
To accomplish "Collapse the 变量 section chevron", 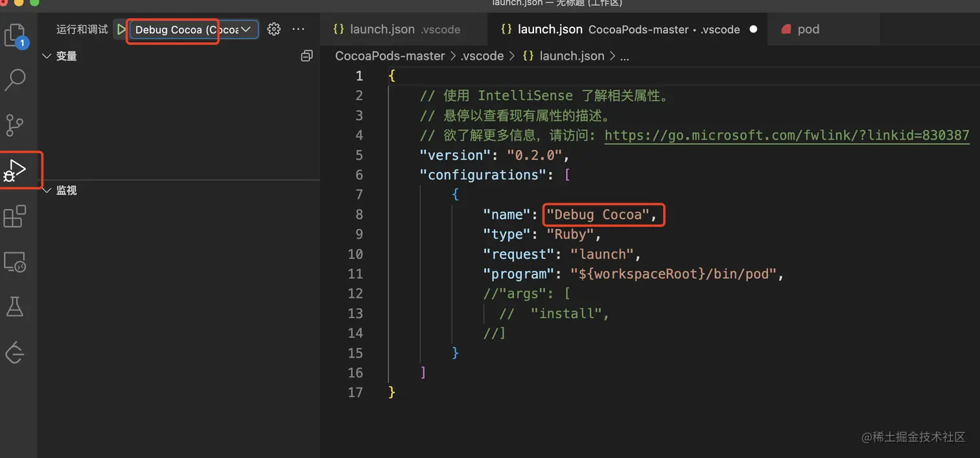I will pyautogui.click(x=47, y=56).
